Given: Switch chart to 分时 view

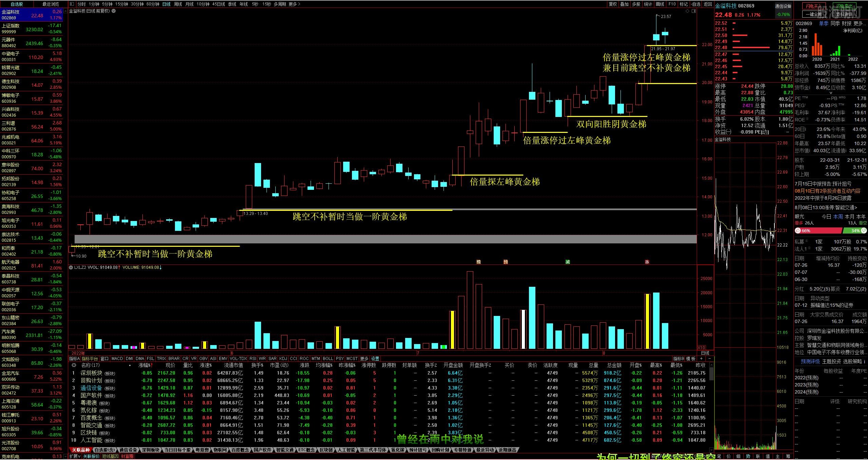Looking at the screenshot, I should pos(81,4).
